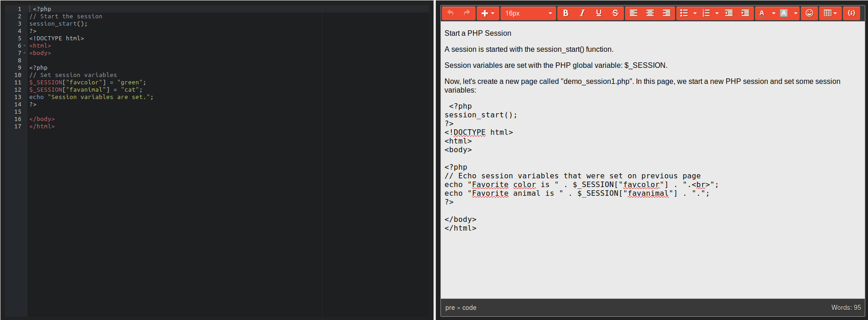Click the closing </body> tag in left editor
This screenshot has height=320, width=868.
point(42,119)
